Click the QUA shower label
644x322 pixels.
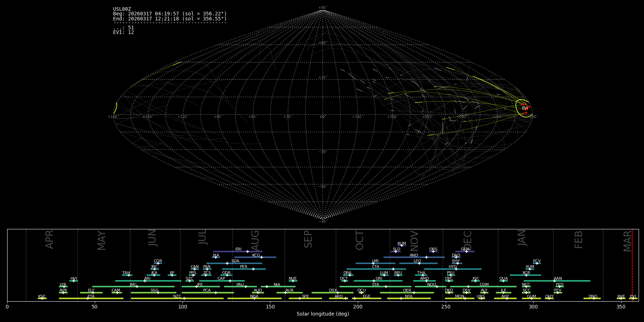(x=503, y=278)
